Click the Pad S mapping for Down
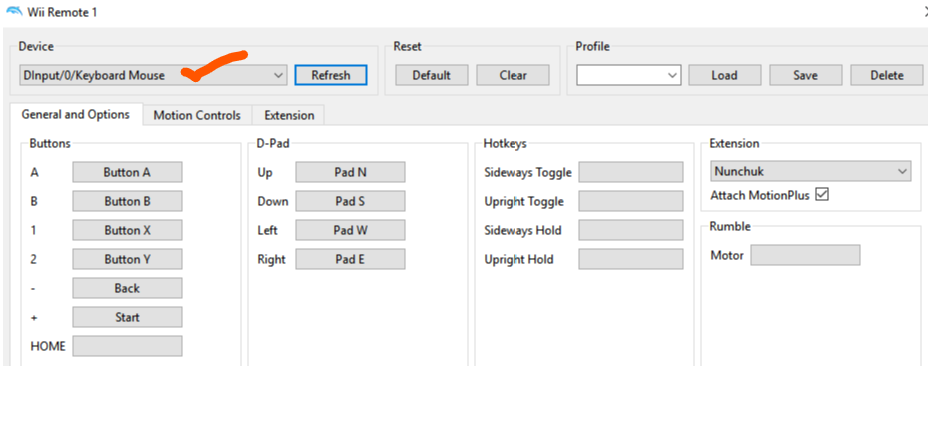 [x=350, y=201]
